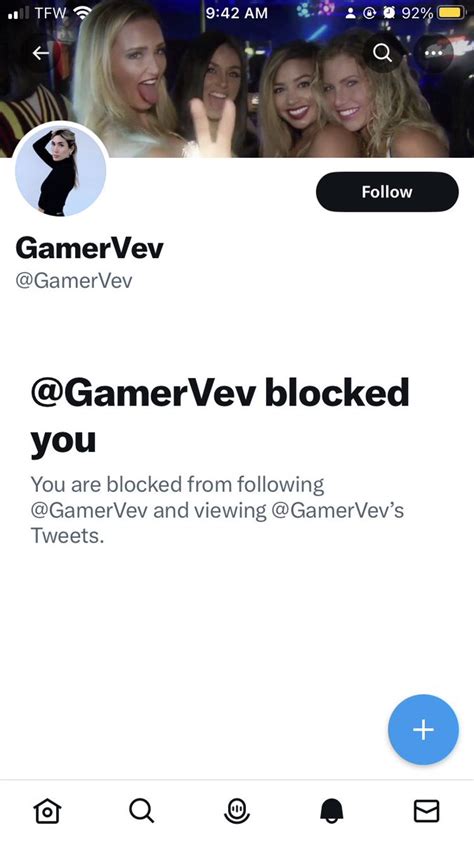Go to the Home tab icon

pos(47,810)
